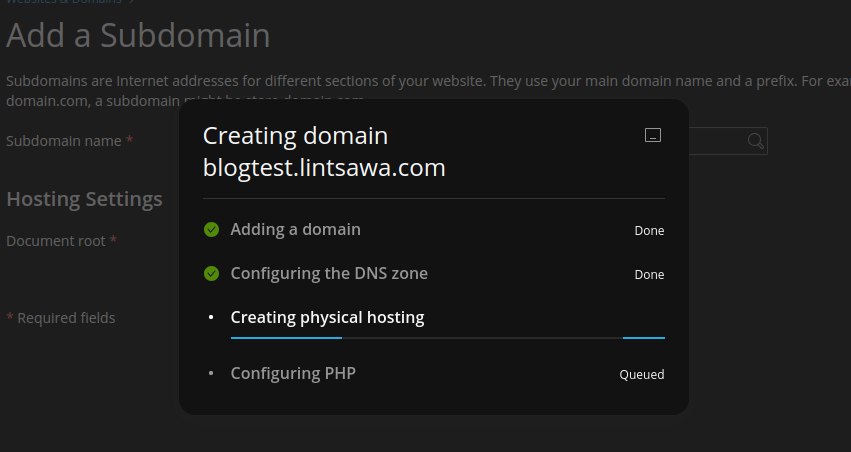The width and height of the screenshot is (851, 452).
Task: Click the search magnifier icon in domain field
Action: coord(755,141)
